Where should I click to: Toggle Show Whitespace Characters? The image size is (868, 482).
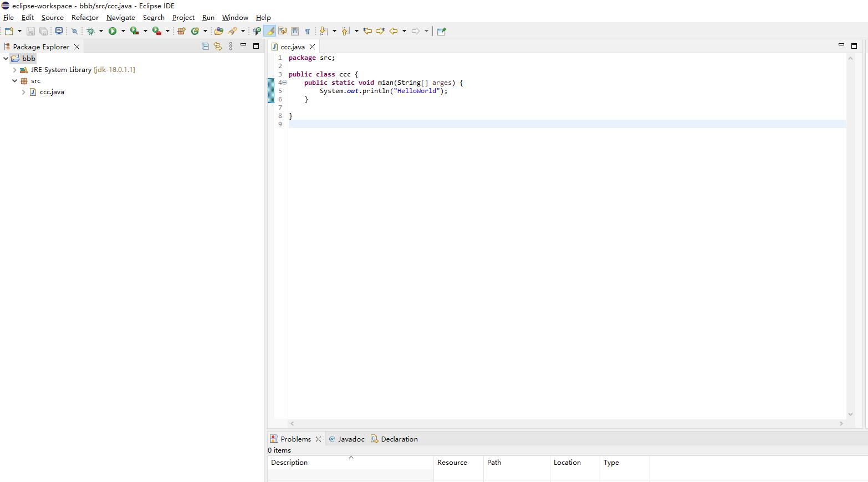point(308,31)
